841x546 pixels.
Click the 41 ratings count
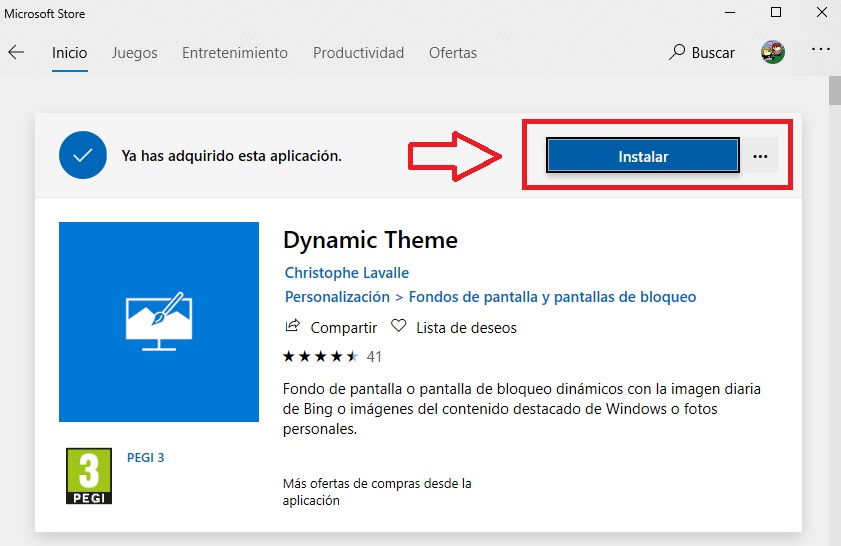374,357
